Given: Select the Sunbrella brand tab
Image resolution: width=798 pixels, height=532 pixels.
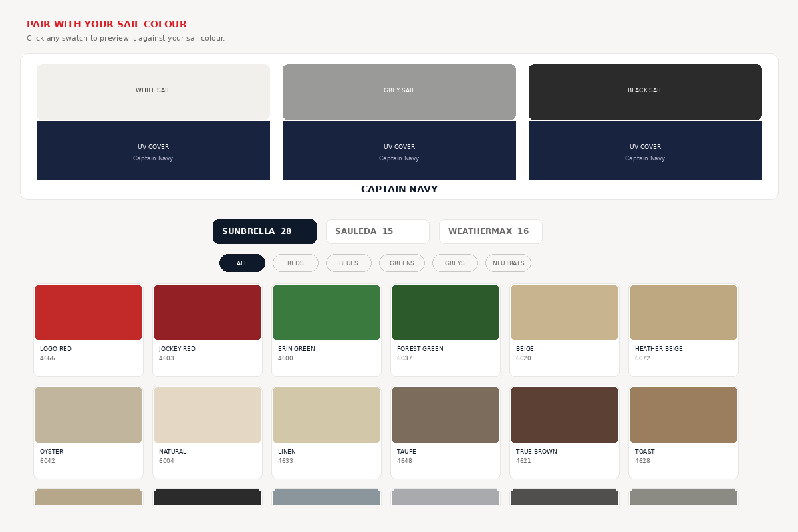Looking at the screenshot, I should pos(264,231).
